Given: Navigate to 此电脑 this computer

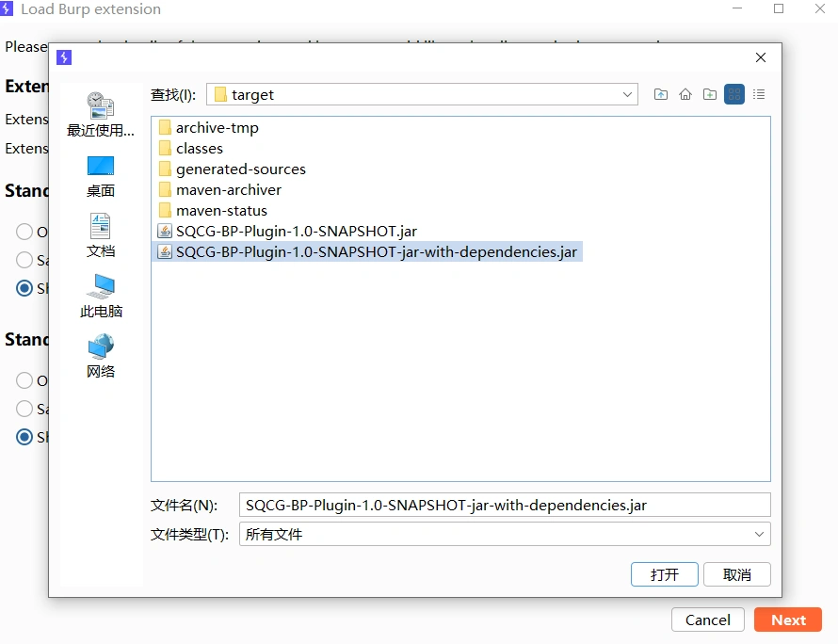Looking at the screenshot, I should coord(100,297).
